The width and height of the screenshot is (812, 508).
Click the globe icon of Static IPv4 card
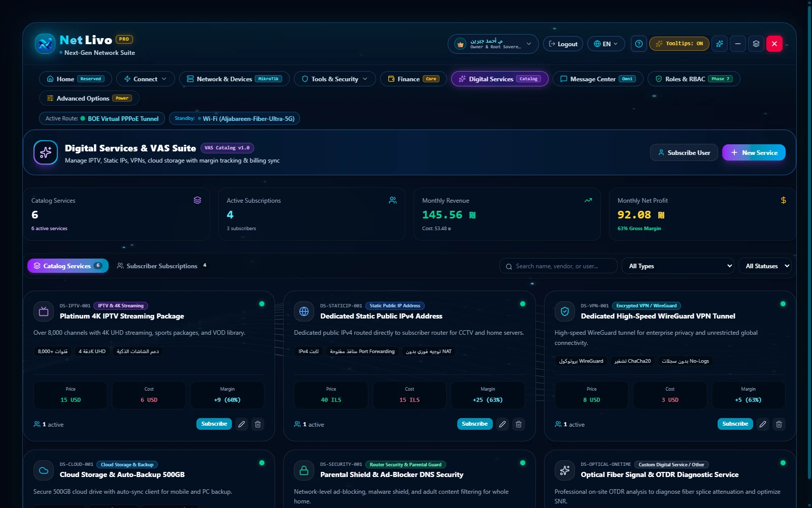304,311
